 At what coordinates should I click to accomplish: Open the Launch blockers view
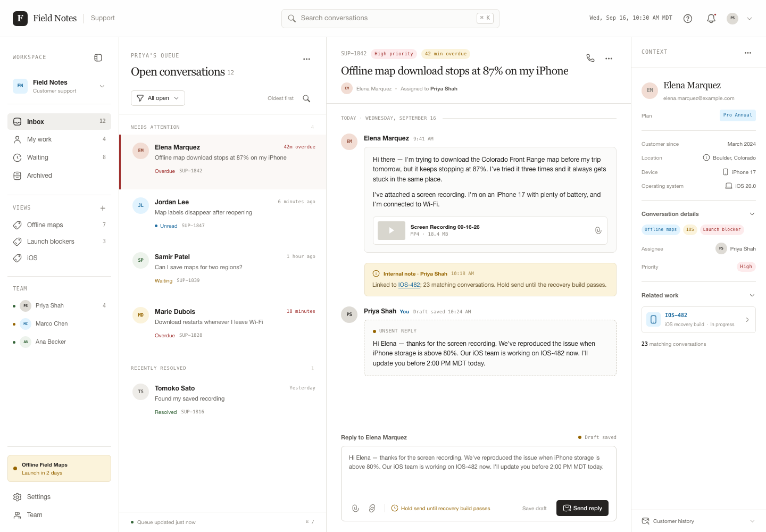pyautogui.click(x=59, y=242)
